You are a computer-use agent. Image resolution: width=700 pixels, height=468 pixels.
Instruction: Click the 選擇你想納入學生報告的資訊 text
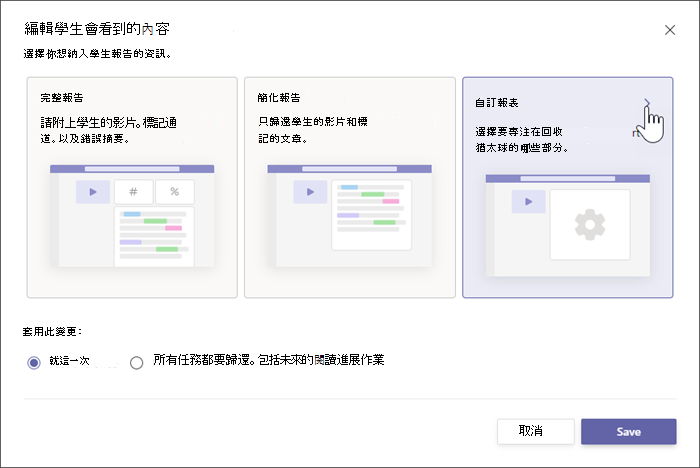pyautogui.click(x=97, y=54)
